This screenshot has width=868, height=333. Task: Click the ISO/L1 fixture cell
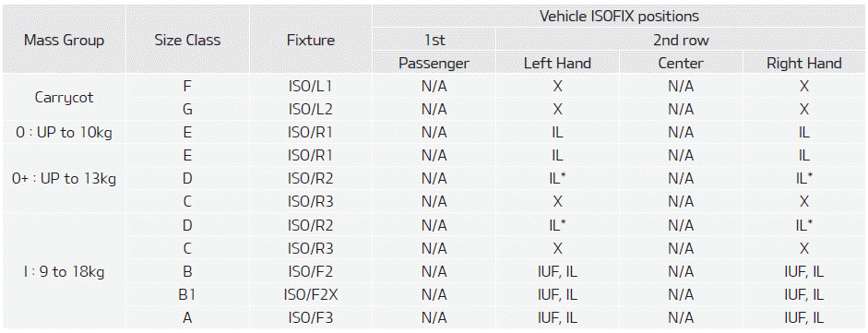(x=311, y=87)
